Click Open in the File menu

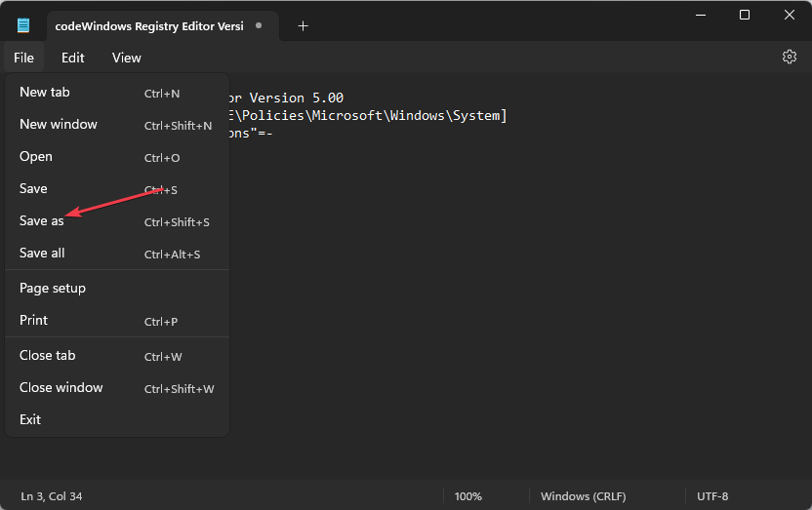(36, 157)
